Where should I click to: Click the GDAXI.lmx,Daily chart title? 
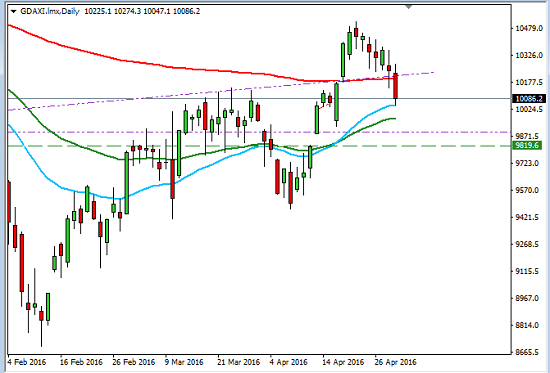(50, 11)
